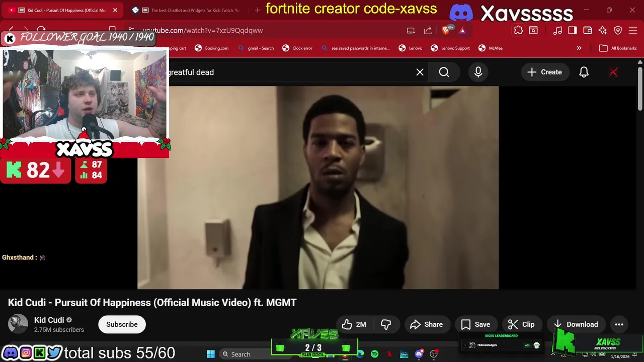
Task: Subscribe to the Kid Cudi channel
Action: point(122,324)
